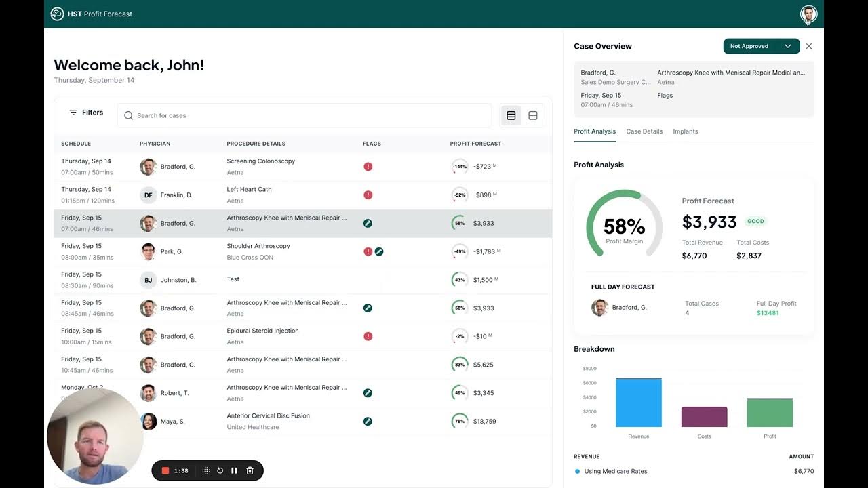This screenshot has height=488, width=868.
Task: Click the green edit flag on Anterior Cervical Disc Fusion
Action: click(x=368, y=421)
